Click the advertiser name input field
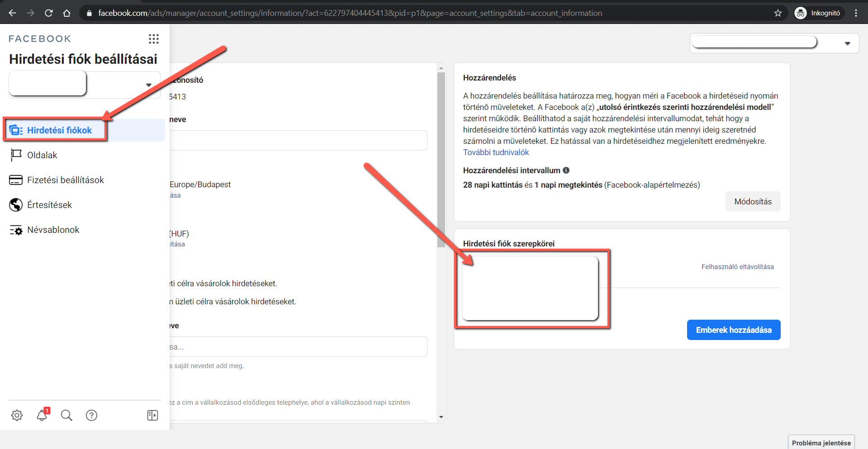 298,347
